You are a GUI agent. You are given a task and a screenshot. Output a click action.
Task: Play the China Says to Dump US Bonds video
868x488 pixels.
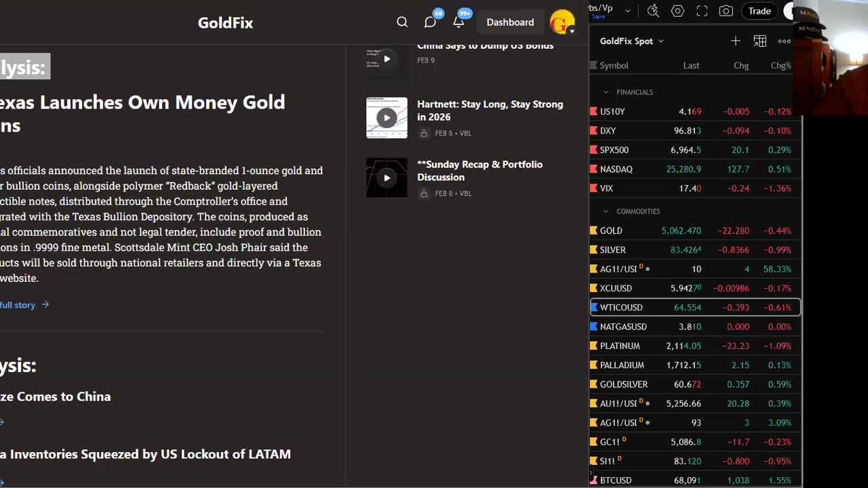coord(387,58)
